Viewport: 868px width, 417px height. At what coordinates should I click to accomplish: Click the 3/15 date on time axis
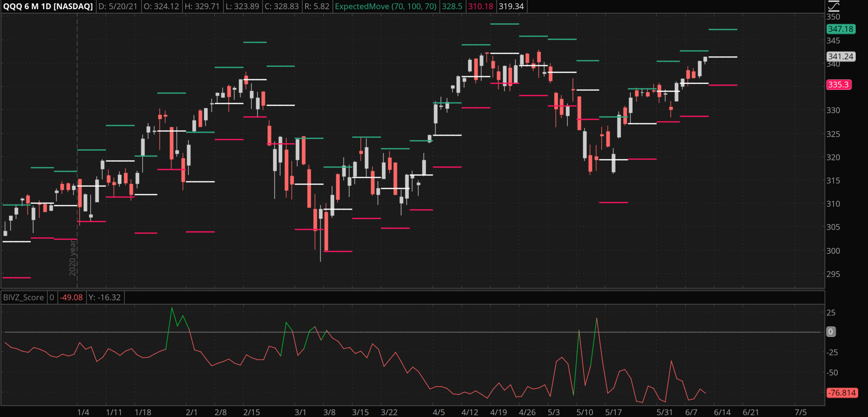pyautogui.click(x=360, y=412)
